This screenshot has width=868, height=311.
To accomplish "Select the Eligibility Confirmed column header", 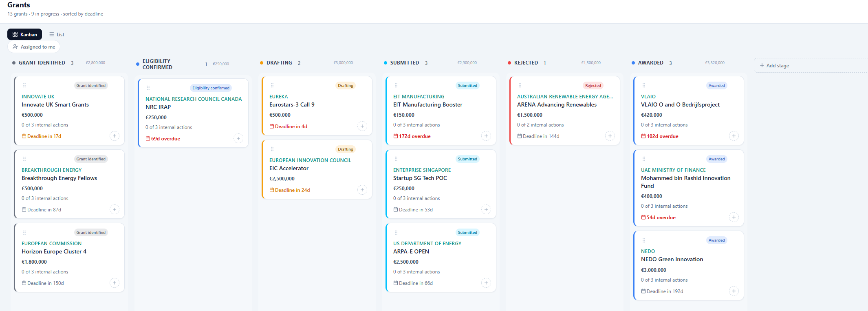I will (x=157, y=64).
